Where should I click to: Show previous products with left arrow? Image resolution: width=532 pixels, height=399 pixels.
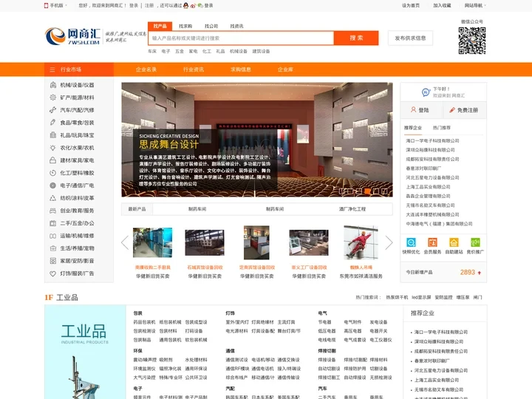125,242
